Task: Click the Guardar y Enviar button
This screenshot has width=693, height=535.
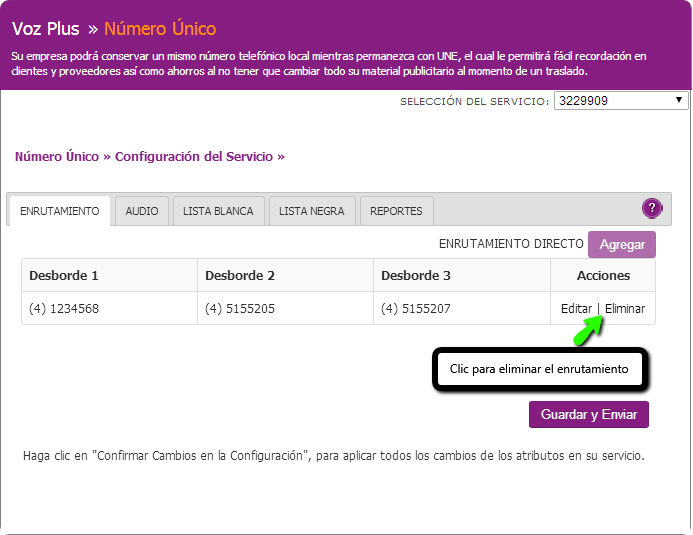Action: (589, 414)
